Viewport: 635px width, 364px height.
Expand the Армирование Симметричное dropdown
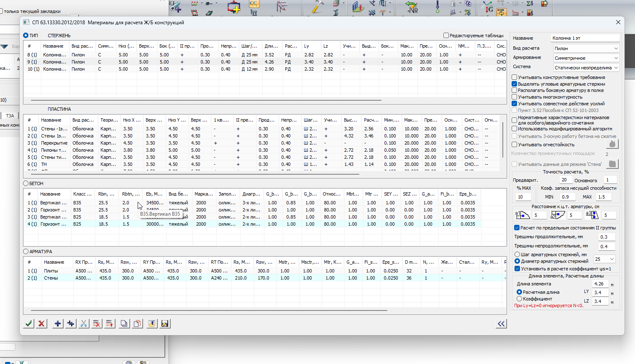tap(586, 58)
